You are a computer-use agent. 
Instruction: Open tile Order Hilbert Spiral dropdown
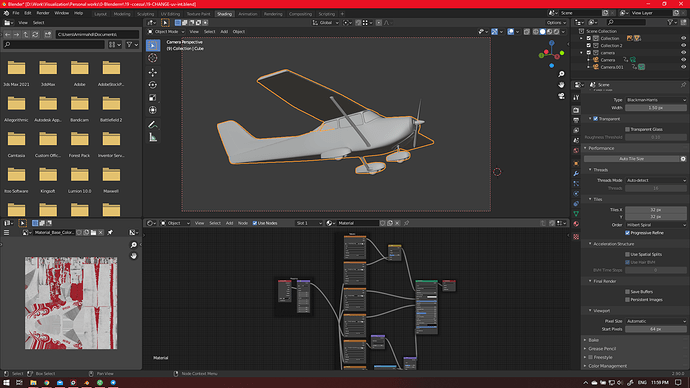pyautogui.click(x=656, y=225)
